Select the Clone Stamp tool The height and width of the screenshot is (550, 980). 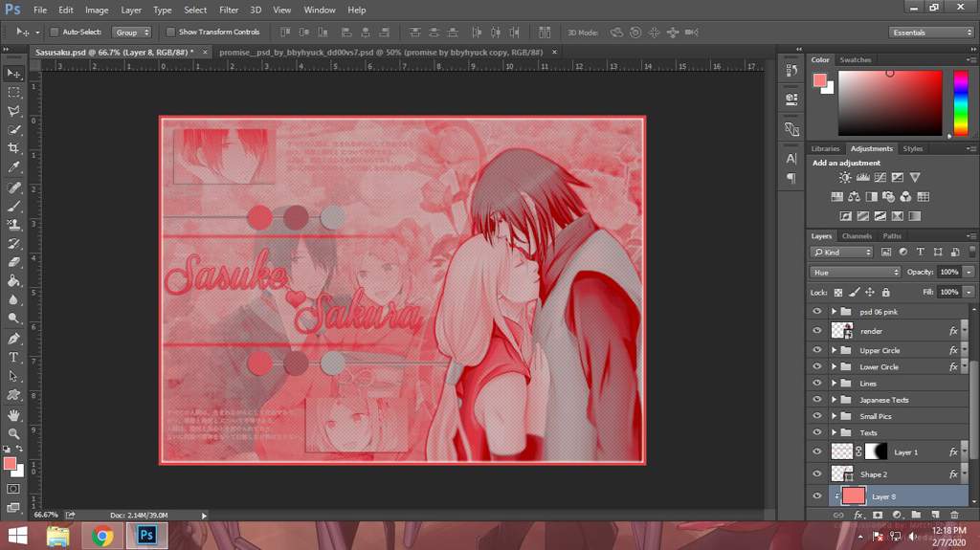point(13,225)
